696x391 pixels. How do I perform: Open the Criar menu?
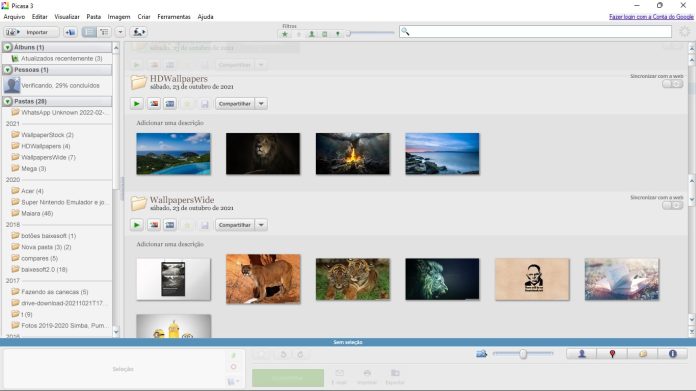coord(144,16)
